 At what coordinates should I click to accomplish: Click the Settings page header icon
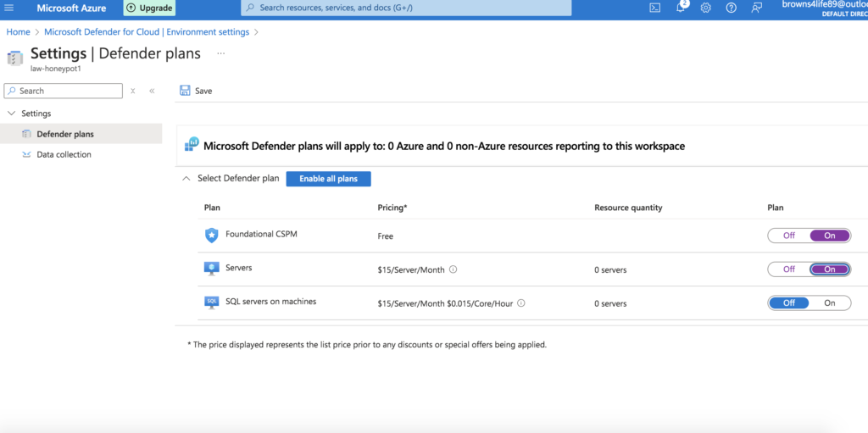(x=15, y=58)
